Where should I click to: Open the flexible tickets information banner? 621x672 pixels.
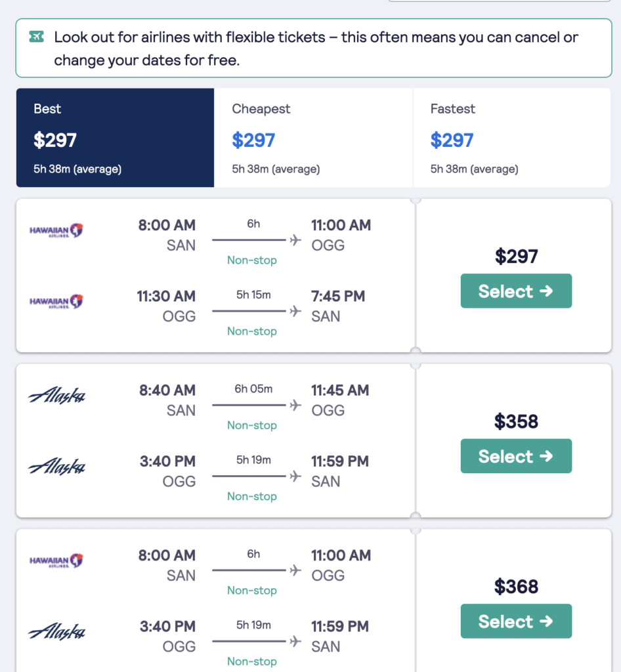314,48
